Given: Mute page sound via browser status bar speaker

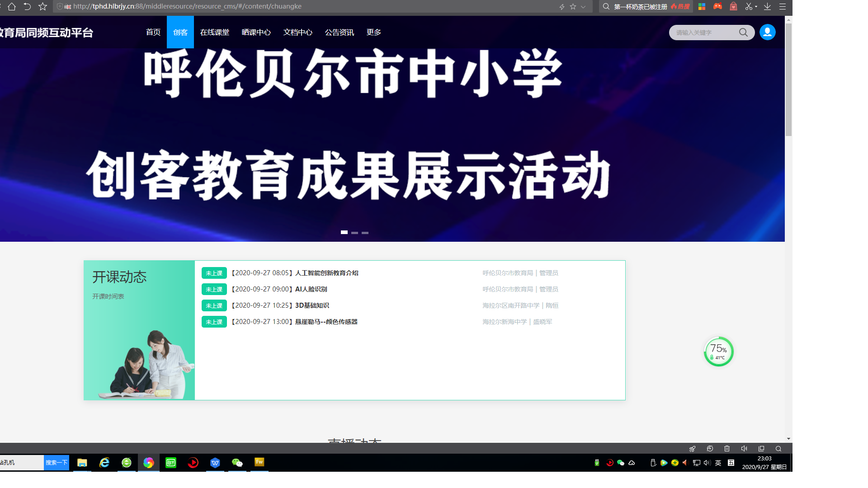Looking at the screenshot, I should [x=744, y=449].
